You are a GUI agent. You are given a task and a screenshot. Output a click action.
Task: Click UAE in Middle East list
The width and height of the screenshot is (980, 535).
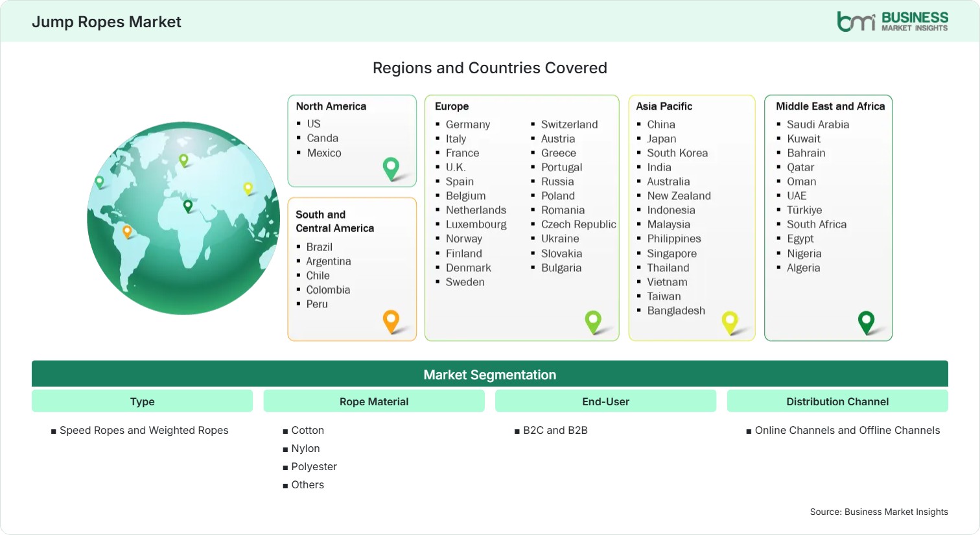[797, 196]
